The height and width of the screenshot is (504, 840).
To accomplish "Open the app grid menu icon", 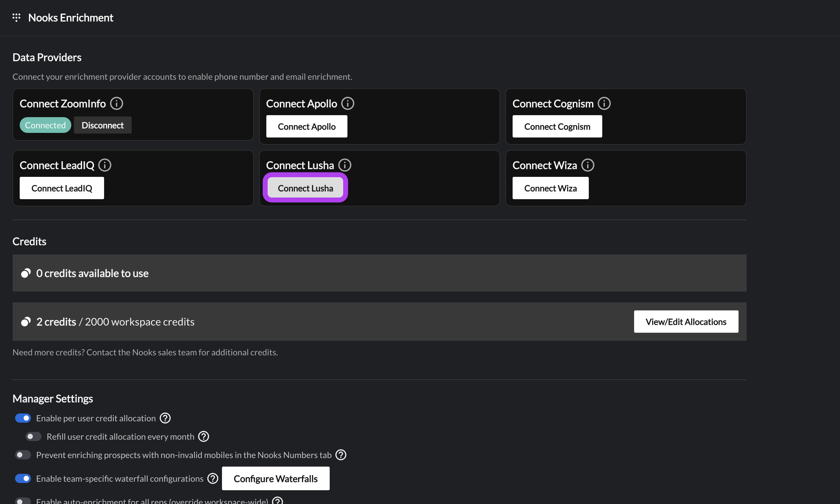I will pyautogui.click(x=16, y=17).
